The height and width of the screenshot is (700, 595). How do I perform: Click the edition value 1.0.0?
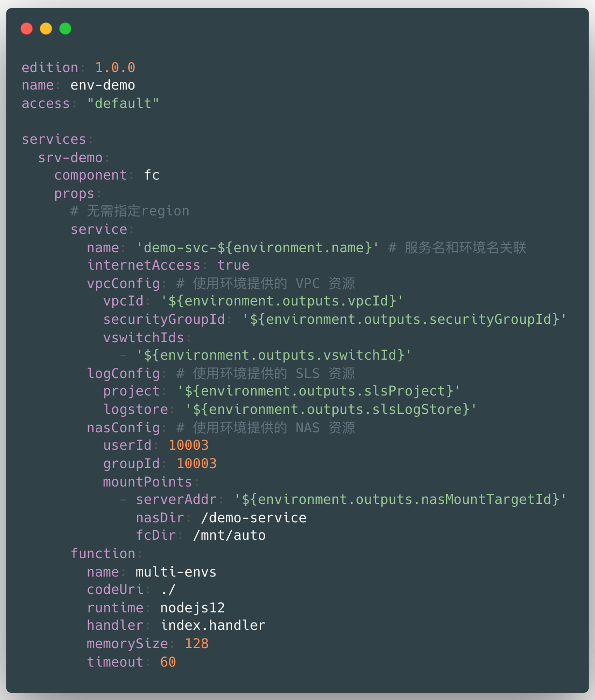tap(115, 68)
